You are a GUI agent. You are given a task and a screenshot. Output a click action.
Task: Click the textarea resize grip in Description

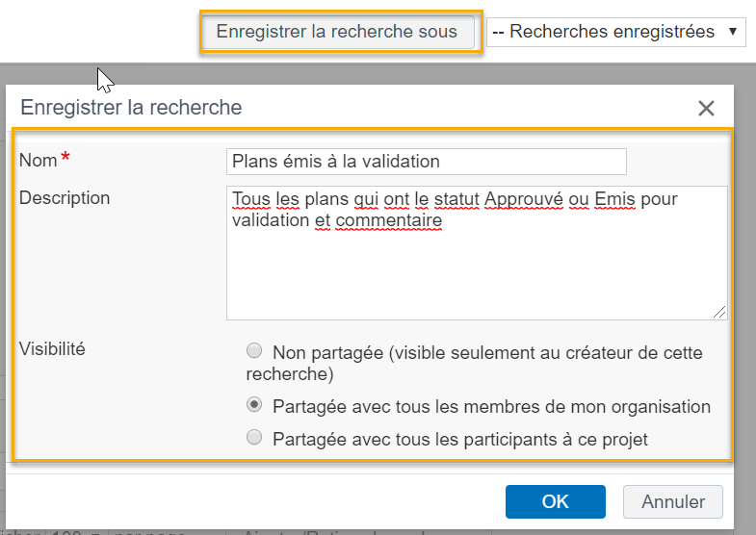tap(719, 312)
